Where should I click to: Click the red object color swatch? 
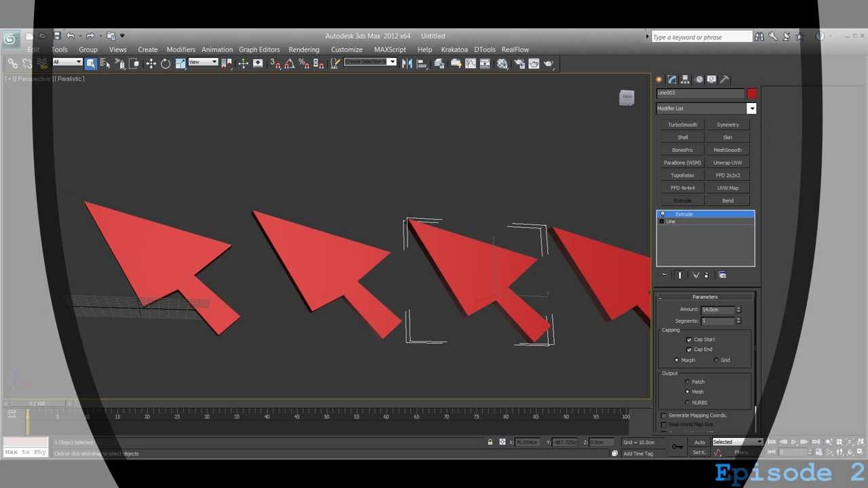(x=751, y=93)
